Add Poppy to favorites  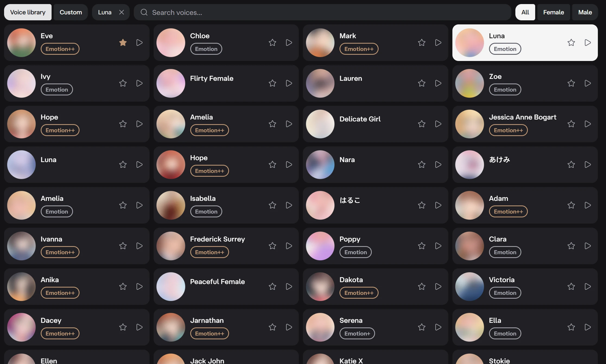coord(422,246)
